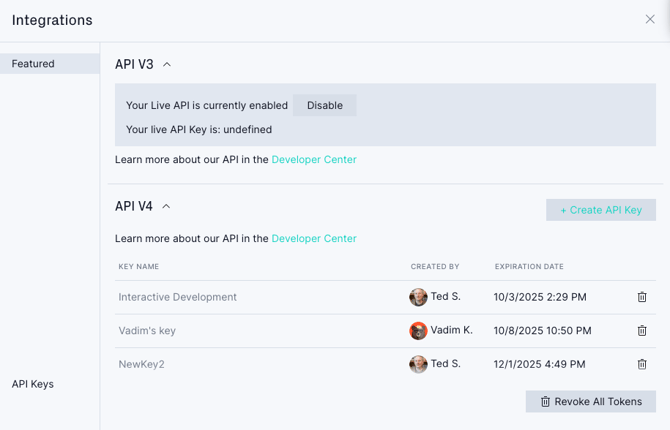Click Ted S. avatar on Interactive Development row
The width and height of the screenshot is (670, 430).
click(418, 297)
